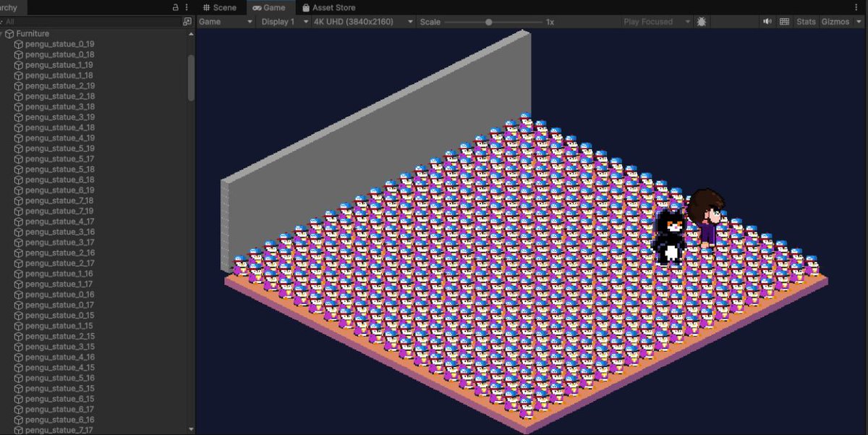Open the 4K UHD resolution dropdown
The height and width of the screenshot is (435, 868).
(363, 22)
